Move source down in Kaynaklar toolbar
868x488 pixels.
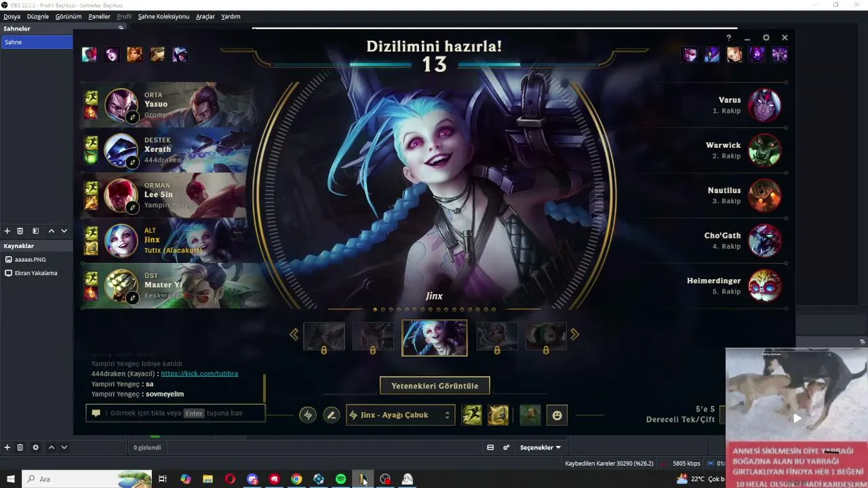pyautogui.click(x=64, y=447)
